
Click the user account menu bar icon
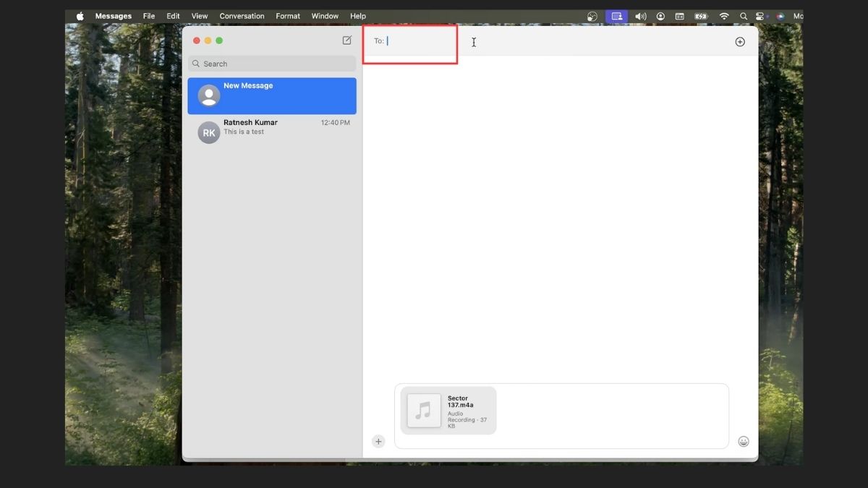(x=660, y=16)
